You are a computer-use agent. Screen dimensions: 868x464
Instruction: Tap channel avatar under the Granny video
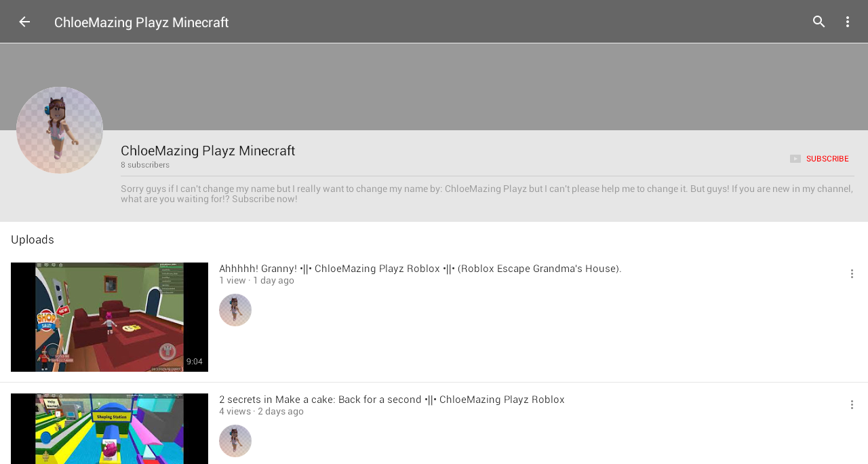pos(235,310)
